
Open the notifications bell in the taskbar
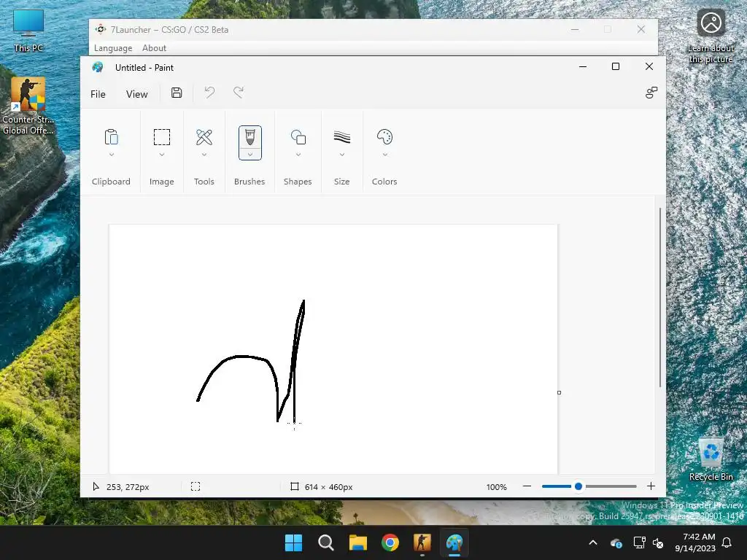point(727,542)
